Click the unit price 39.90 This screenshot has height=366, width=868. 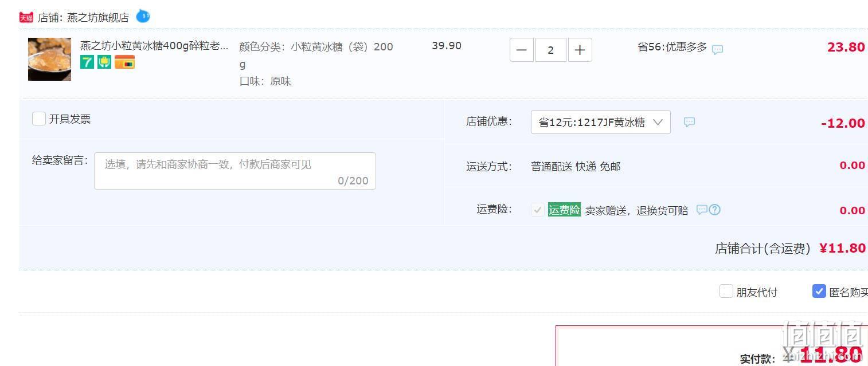[447, 46]
